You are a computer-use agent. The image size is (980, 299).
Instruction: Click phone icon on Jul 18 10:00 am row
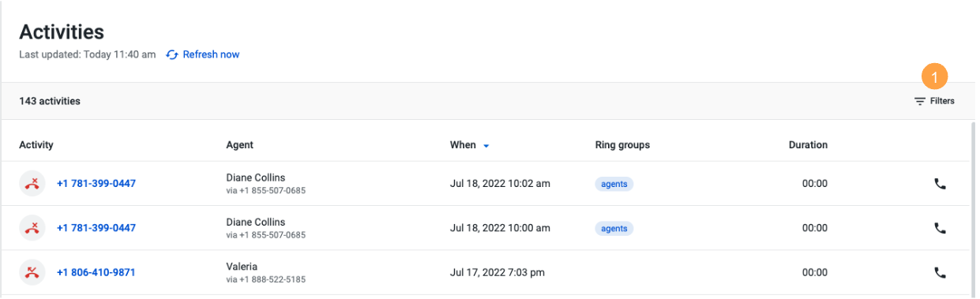tap(940, 228)
